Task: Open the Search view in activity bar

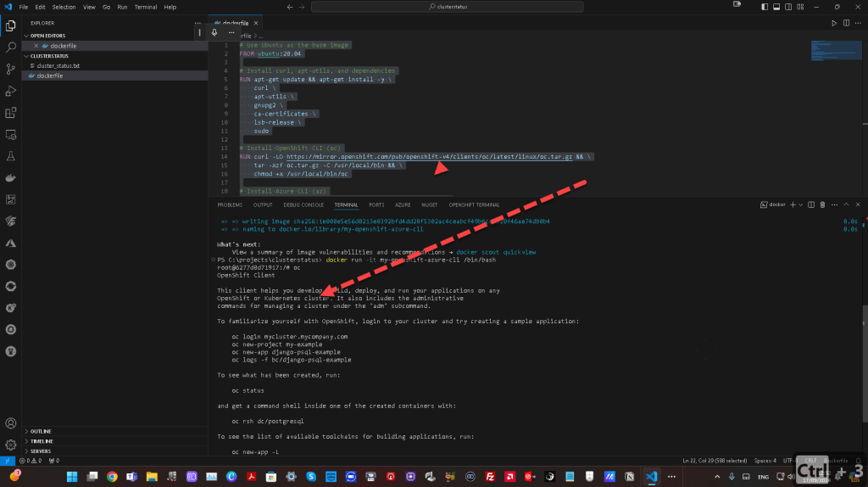Action: (10, 48)
